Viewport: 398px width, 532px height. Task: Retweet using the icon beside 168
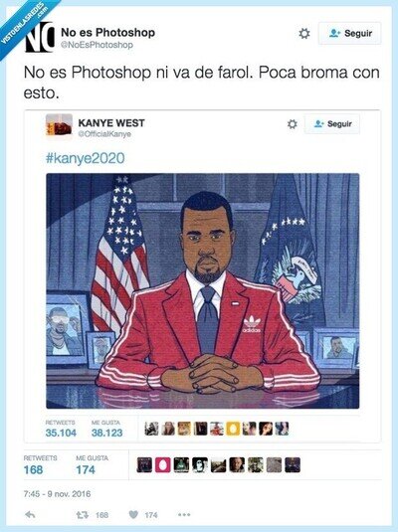pyautogui.click(x=82, y=515)
